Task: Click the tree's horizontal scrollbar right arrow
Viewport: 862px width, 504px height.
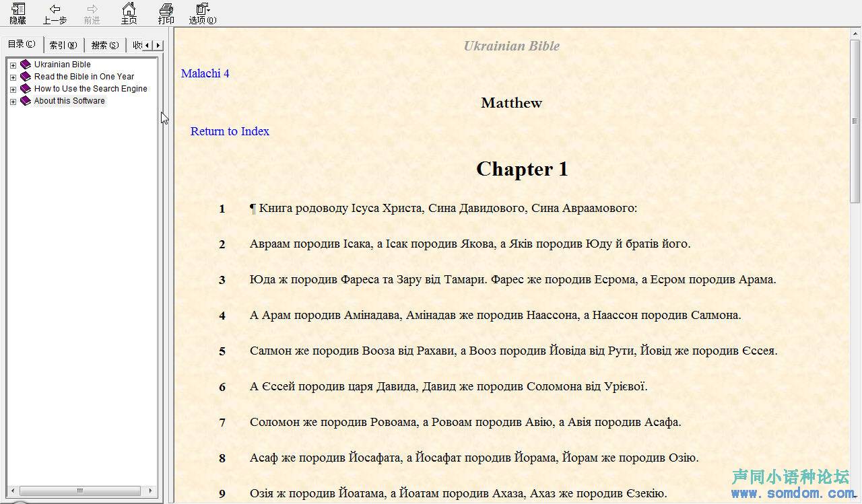Action: [150, 491]
